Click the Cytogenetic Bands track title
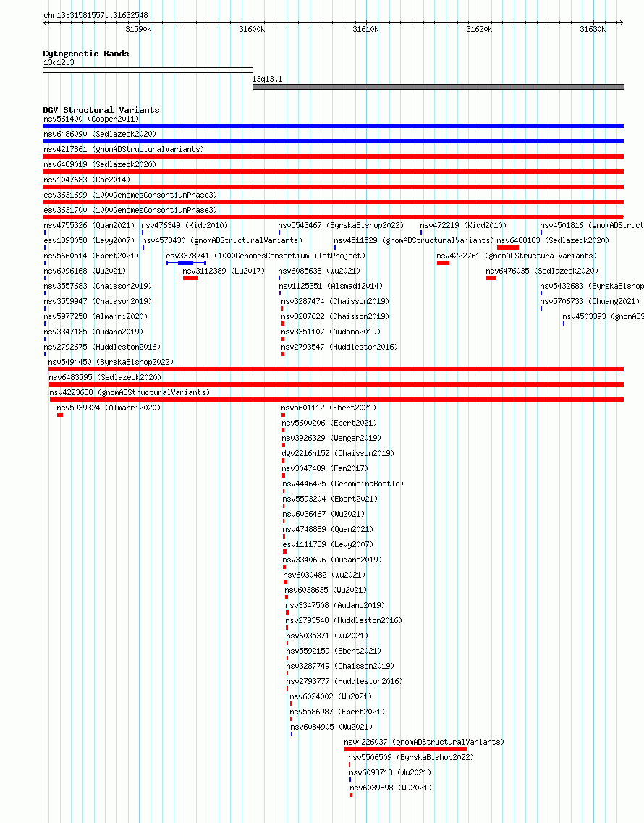The image size is (644, 823). point(86,54)
